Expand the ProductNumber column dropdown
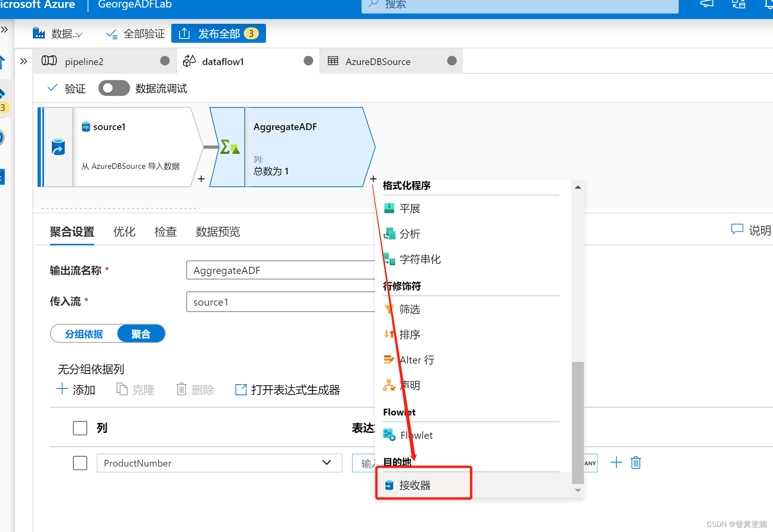The image size is (773, 532). [x=327, y=463]
